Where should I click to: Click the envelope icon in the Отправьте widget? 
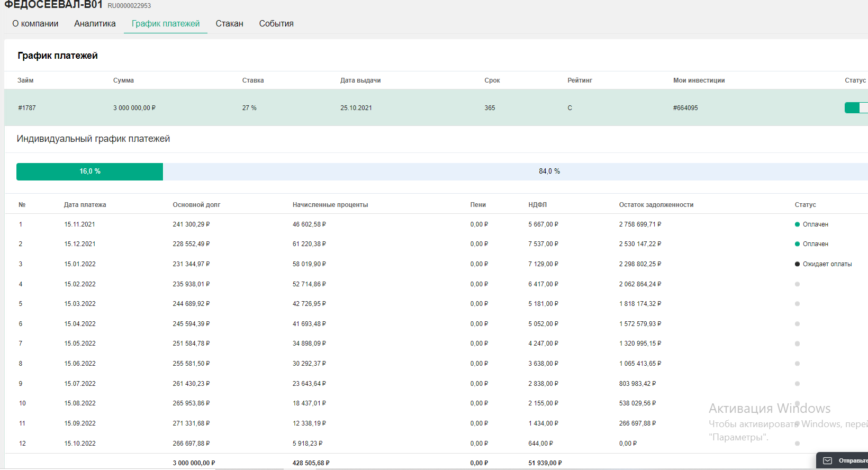[828, 461]
